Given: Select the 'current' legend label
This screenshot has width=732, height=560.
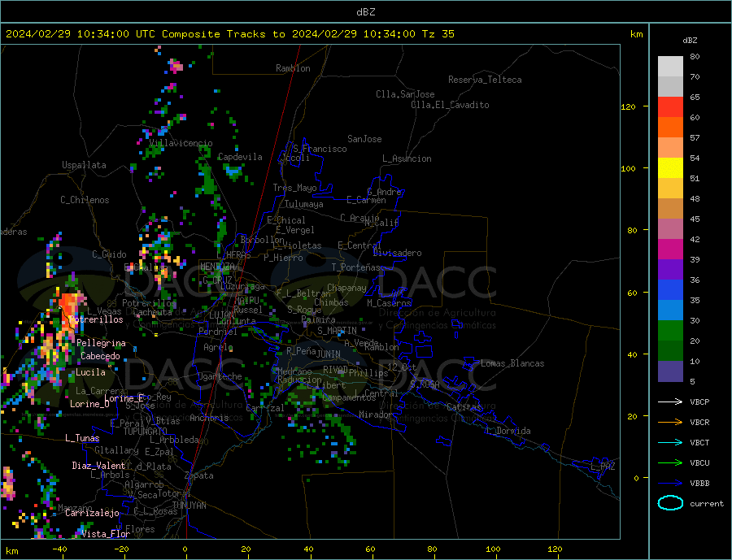Looking at the screenshot, I should (707, 504).
